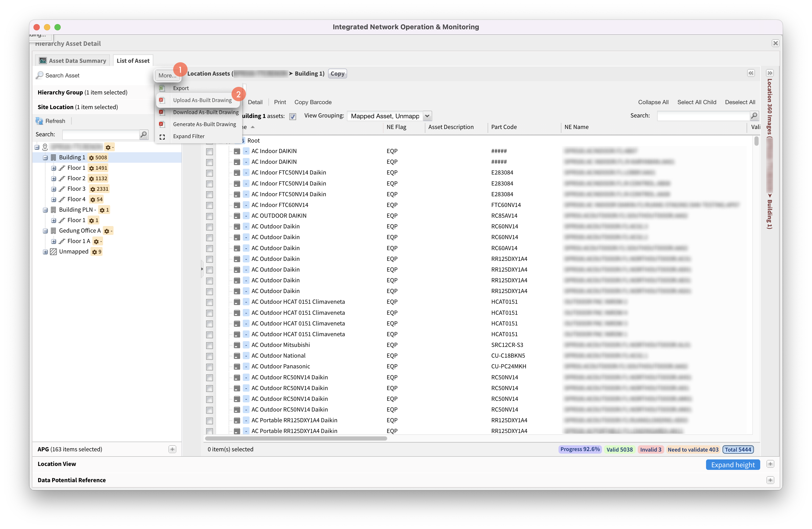Click the Unmapped hatched icon
This screenshot has height=529, width=812.
[53, 251]
